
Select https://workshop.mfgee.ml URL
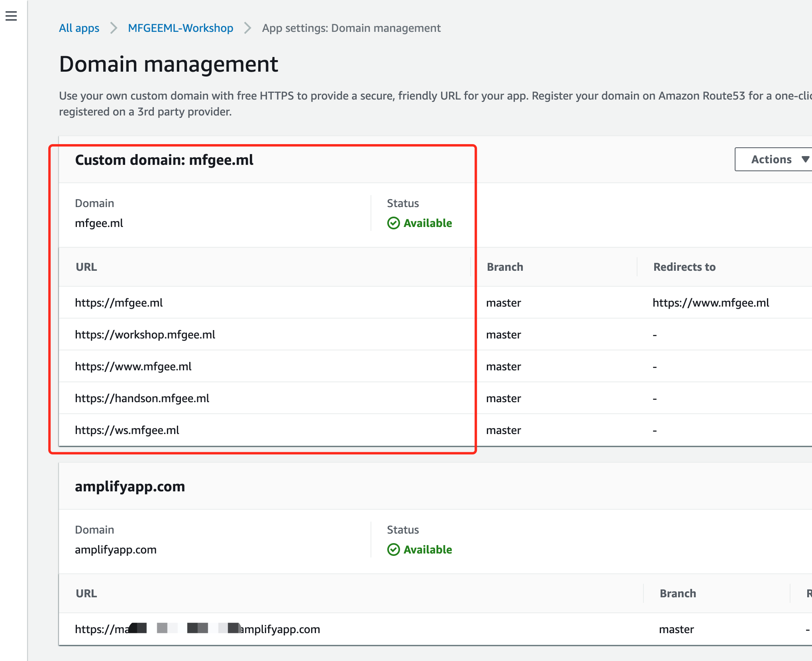tap(145, 334)
